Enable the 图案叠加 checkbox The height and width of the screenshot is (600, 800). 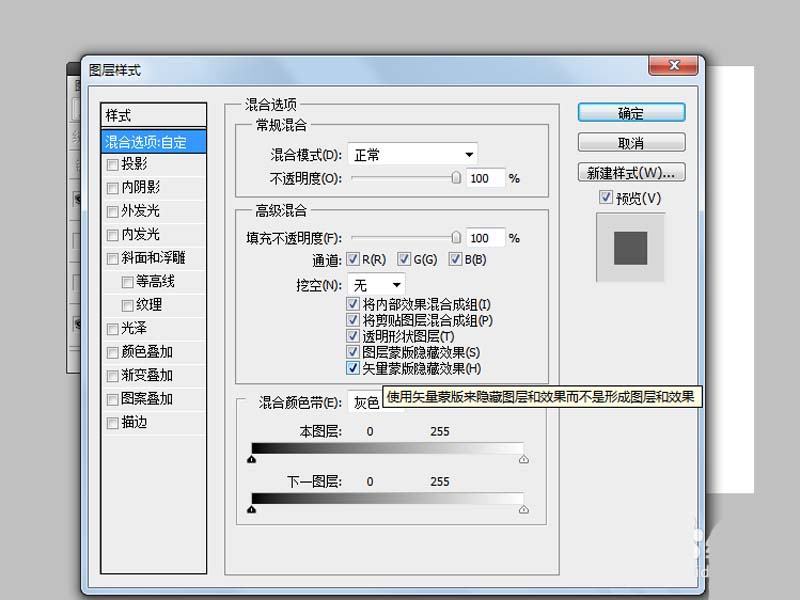[x=113, y=399]
